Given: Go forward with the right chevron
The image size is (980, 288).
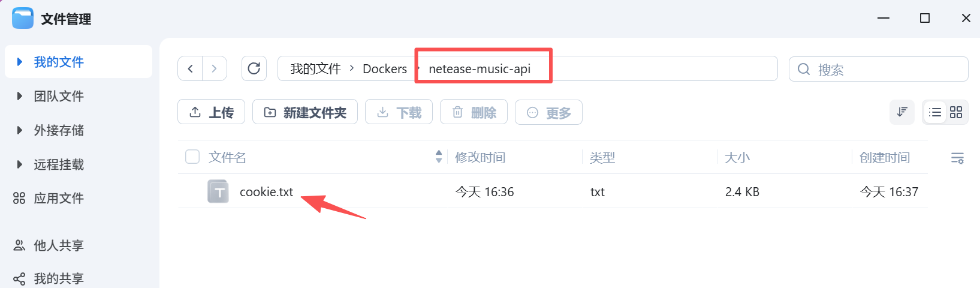Looking at the screenshot, I should click(x=215, y=68).
